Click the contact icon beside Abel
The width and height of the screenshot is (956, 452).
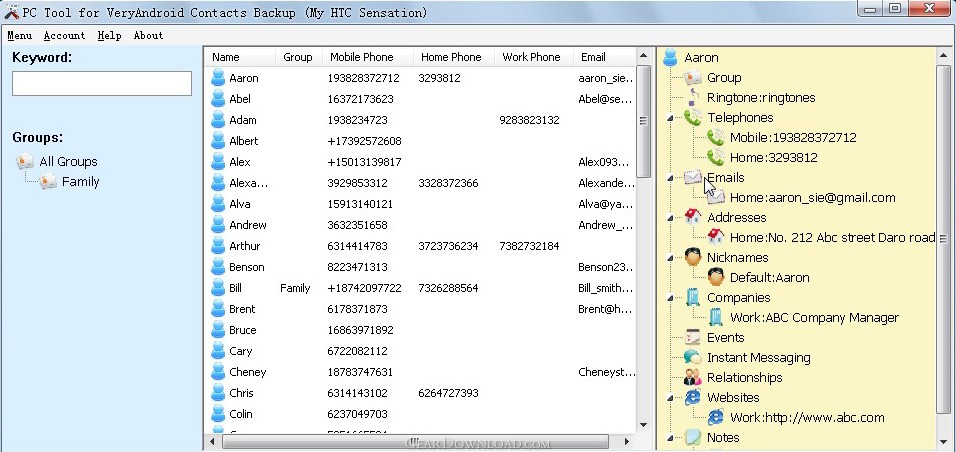coord(218,99)
